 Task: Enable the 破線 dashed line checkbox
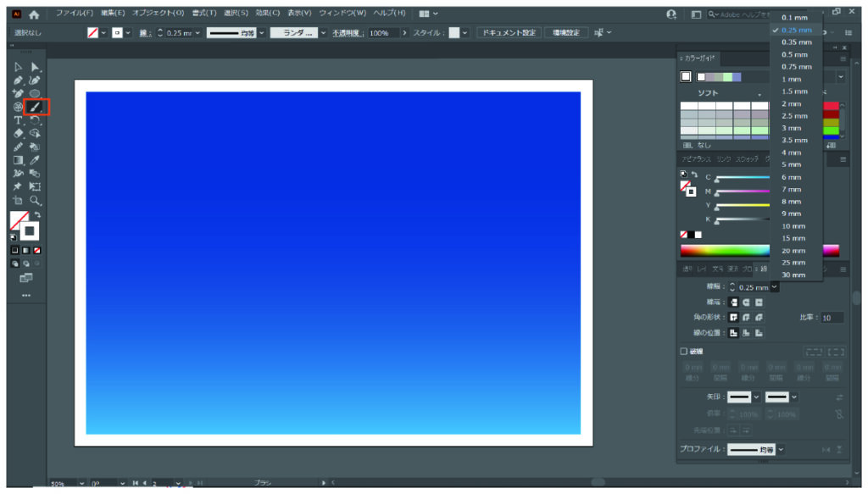684,352
